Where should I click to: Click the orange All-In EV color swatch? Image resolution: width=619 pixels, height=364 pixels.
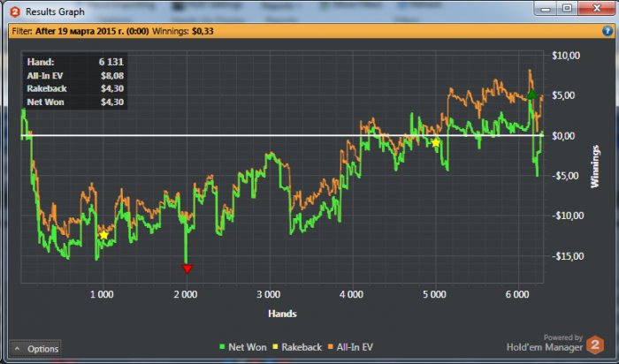pos(331,347)
